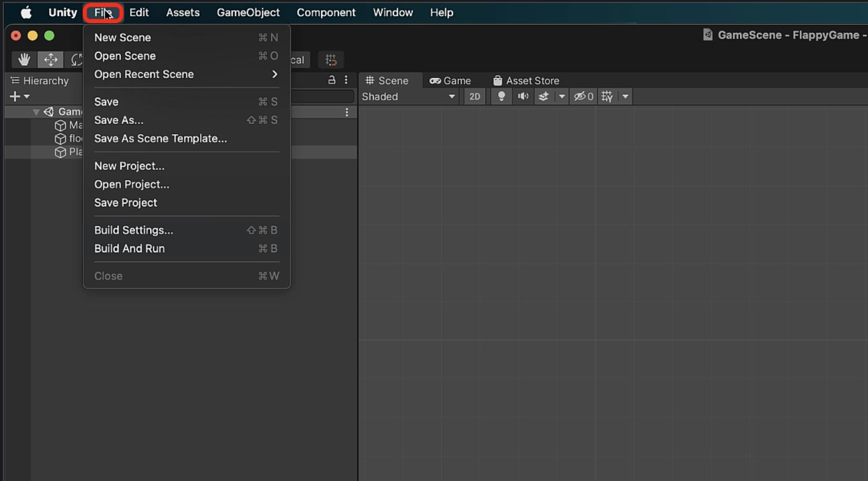
Task: Click Save in the File menu
Action: (186, 102)
